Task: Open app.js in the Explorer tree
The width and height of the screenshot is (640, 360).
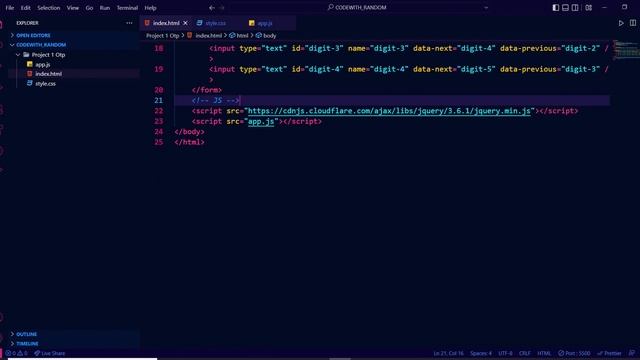Action: click(42, 64)
